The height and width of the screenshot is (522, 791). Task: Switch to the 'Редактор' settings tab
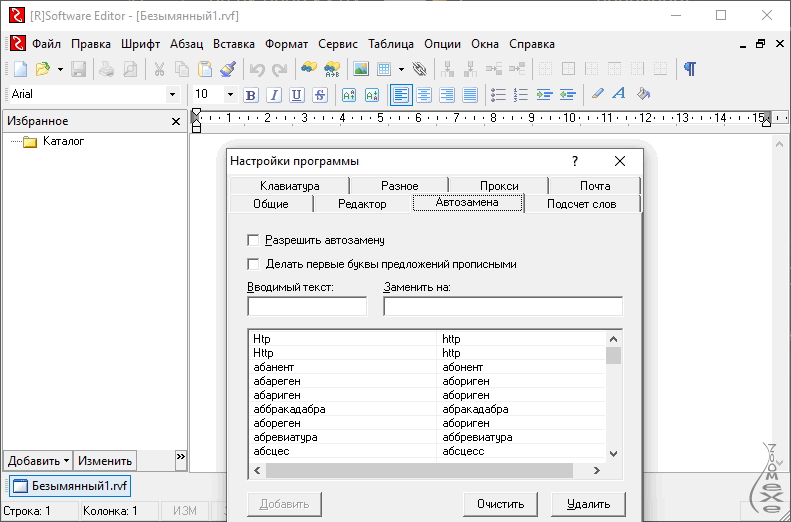[361, 204]
